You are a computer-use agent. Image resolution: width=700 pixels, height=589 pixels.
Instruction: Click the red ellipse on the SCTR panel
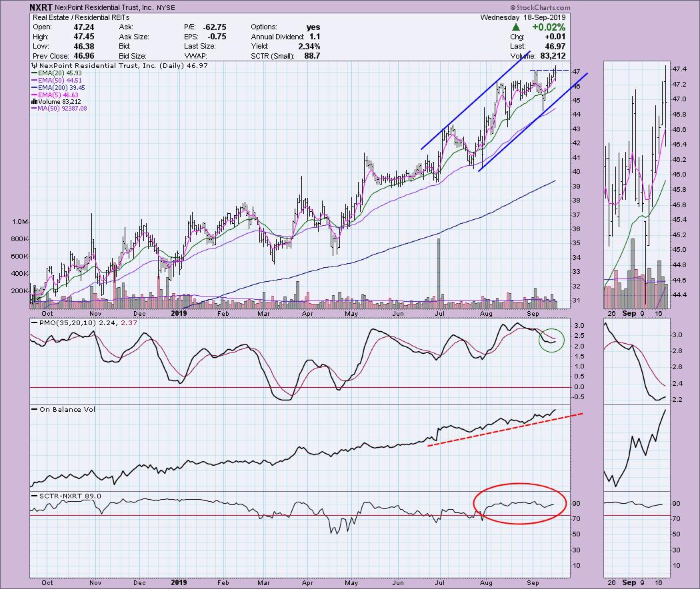coord(519,503)
